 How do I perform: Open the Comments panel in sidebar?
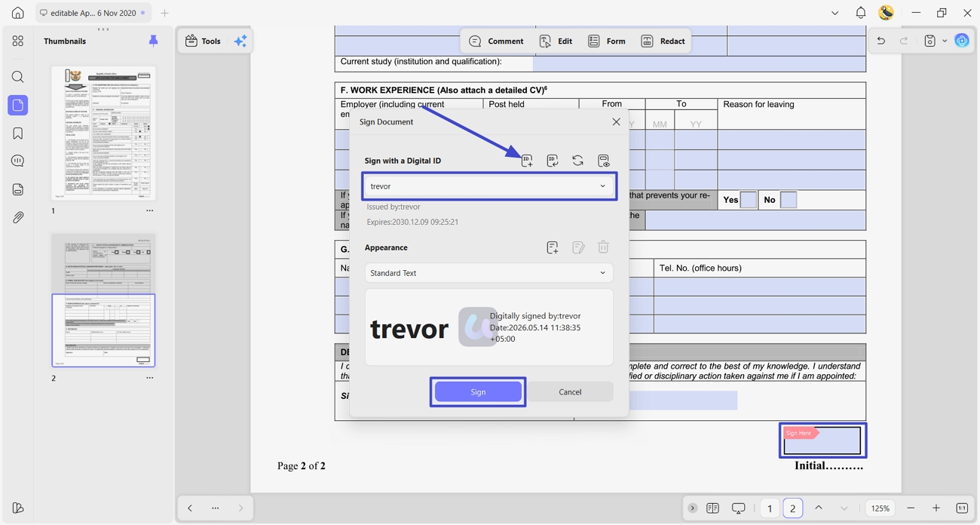tap(18, 161)
